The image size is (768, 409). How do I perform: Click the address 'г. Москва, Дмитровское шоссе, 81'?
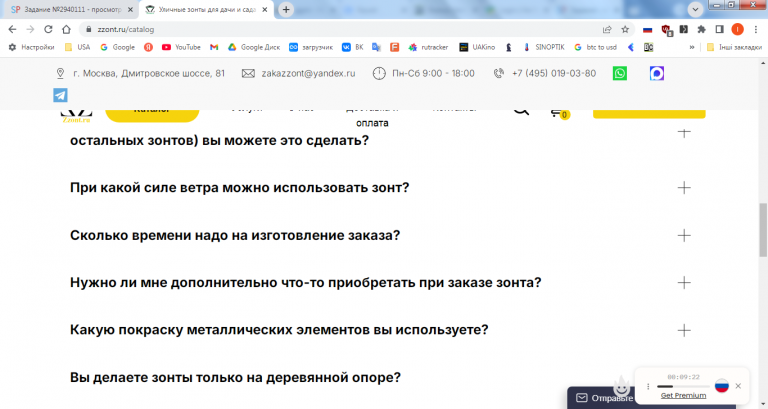click(x=149, y=73)
